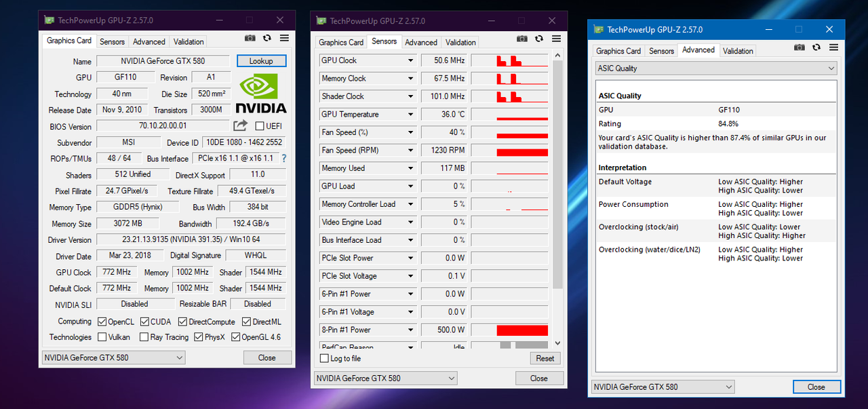Toggle the OpenGL 4.6 checkbox
The height and width of the screenshot is (409, 868).
coord(235,337)
